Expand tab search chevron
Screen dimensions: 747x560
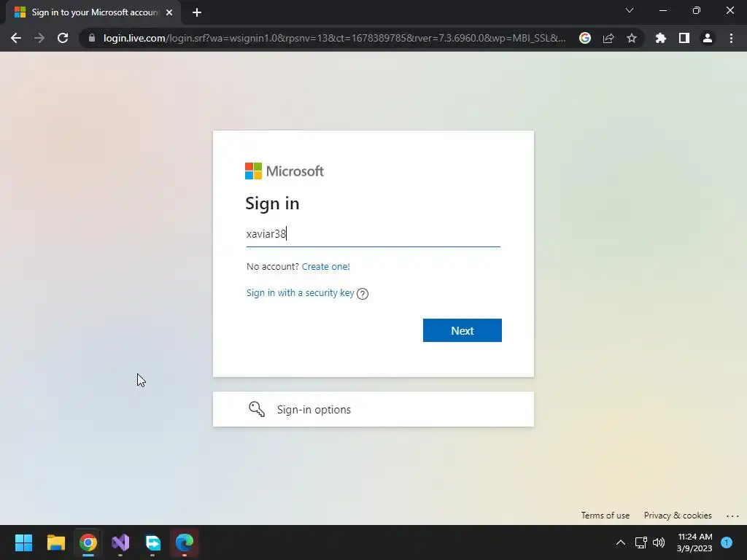630,10
